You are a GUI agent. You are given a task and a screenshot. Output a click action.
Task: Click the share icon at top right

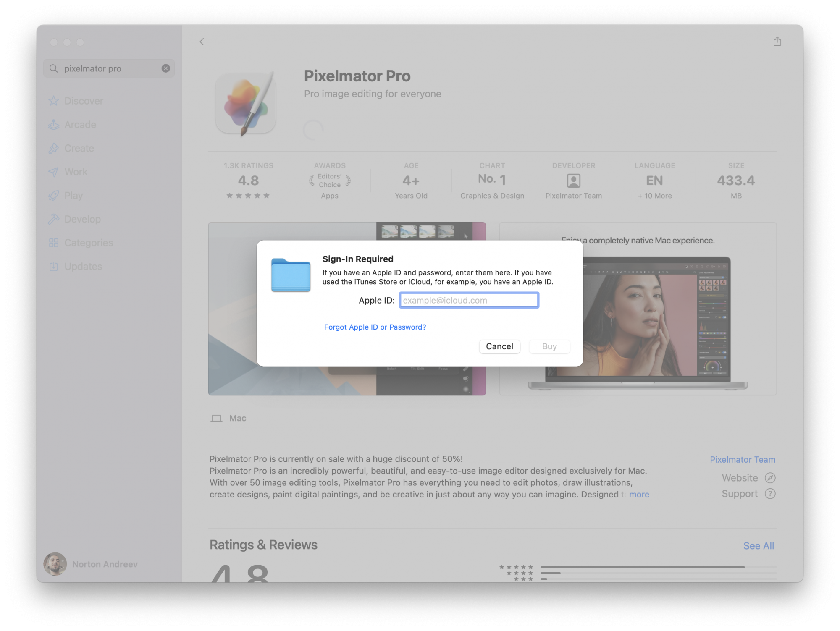tap(777, 42)
